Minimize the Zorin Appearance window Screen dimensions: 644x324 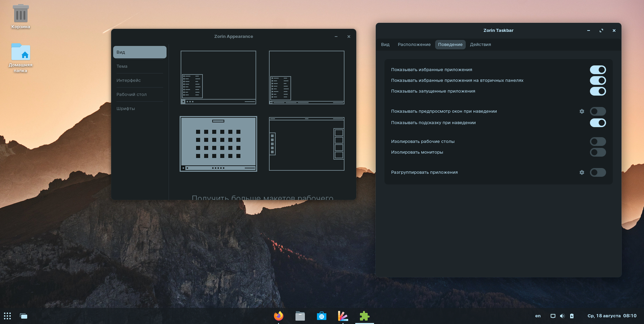[336, 37]
